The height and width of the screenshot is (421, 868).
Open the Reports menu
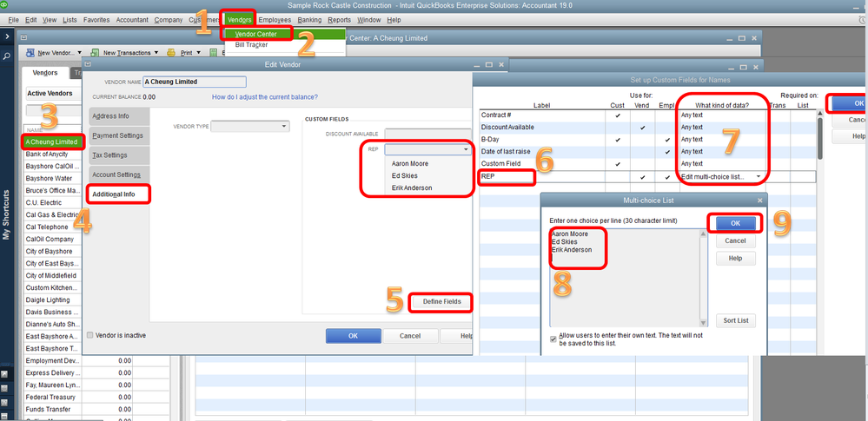[339, 20]
